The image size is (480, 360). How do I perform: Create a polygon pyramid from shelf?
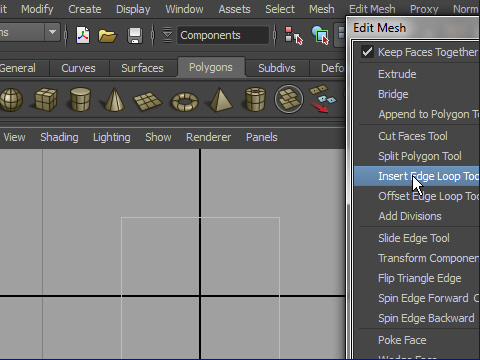[220, 99]
